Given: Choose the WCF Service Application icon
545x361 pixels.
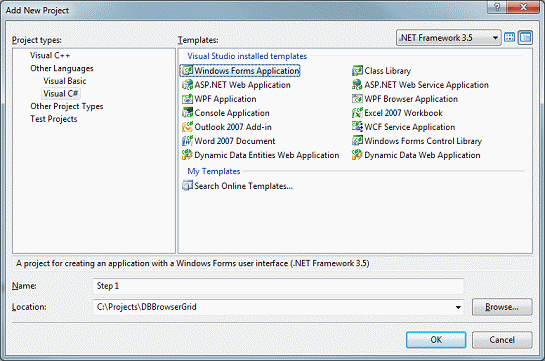Looking at the screenshot, I should (x=357, y=127).
